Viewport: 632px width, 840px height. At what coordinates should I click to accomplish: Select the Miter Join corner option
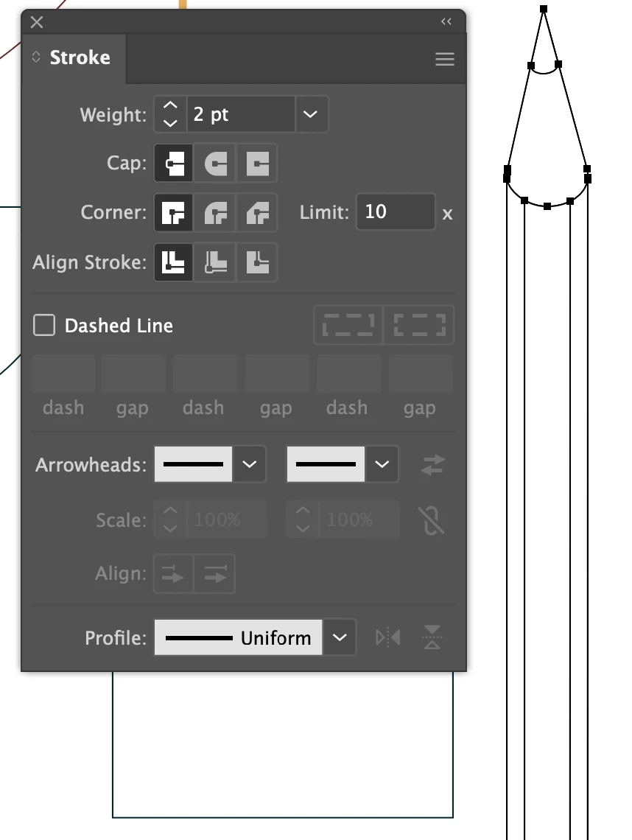[x=174, y=212]
